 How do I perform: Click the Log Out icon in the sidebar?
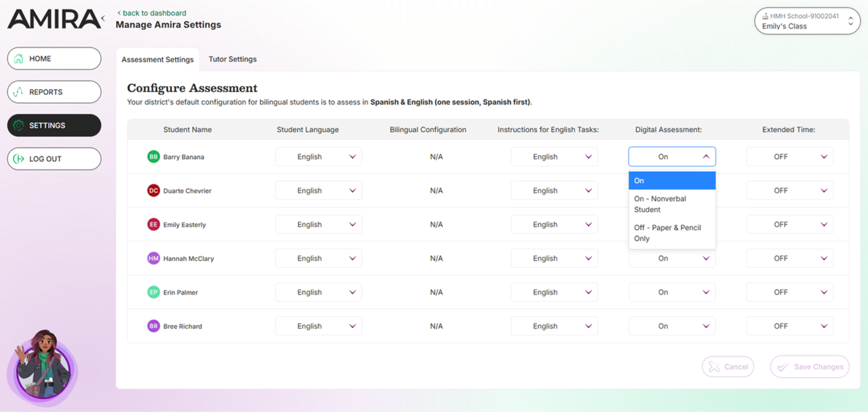20,159
